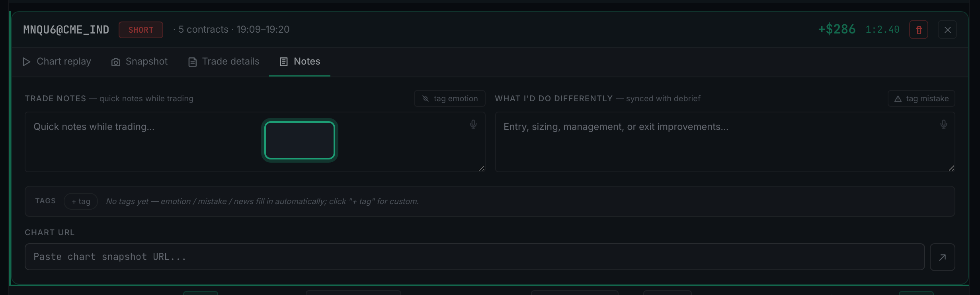Click trade notes textarea resize handle
The height and width of the screenshot is (295, 980).
482,168
